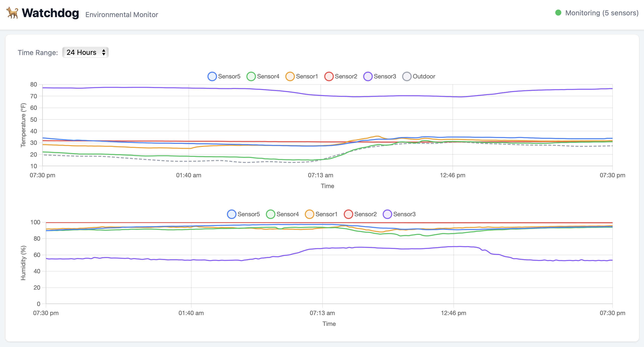Hide Sensor3 line in temperature chart
Image resolution: width=644 pixels, height=347 pixels.
(368, 76)
